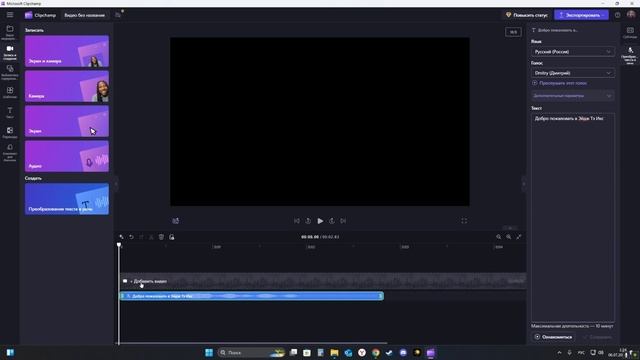Click 'Повысить статус' upgrade button
The height and width of the screenshot is (360, 640).
coord(527,15)
